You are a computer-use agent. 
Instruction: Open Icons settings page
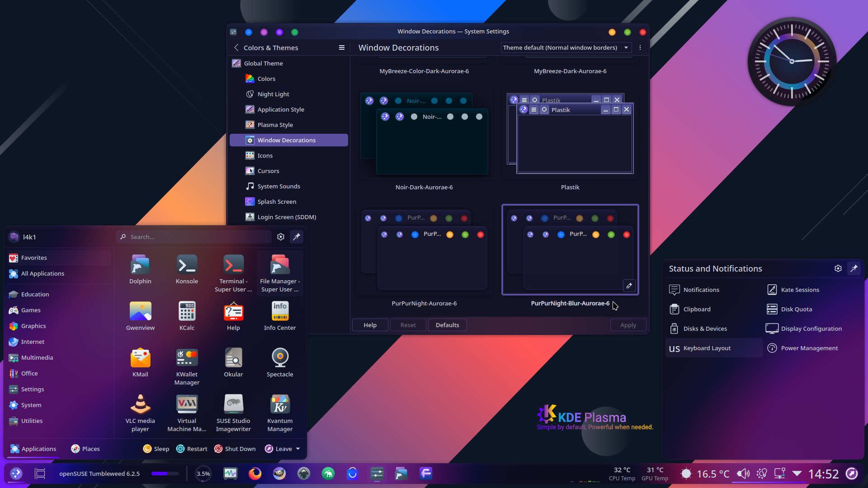tap(289, 155)
